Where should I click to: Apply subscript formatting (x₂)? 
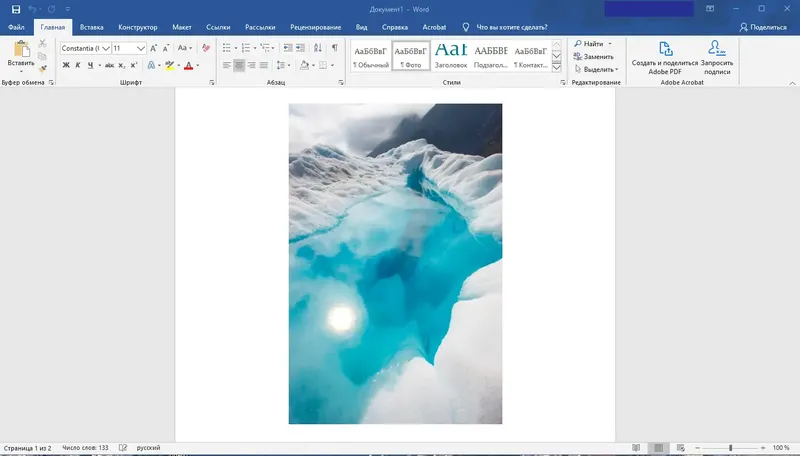(121, 65)
